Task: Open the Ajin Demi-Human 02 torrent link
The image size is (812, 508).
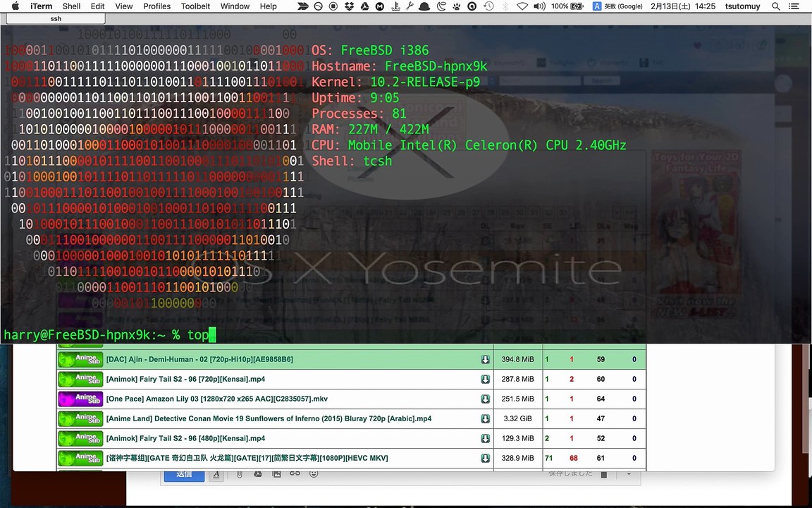Action: (199, 359)
